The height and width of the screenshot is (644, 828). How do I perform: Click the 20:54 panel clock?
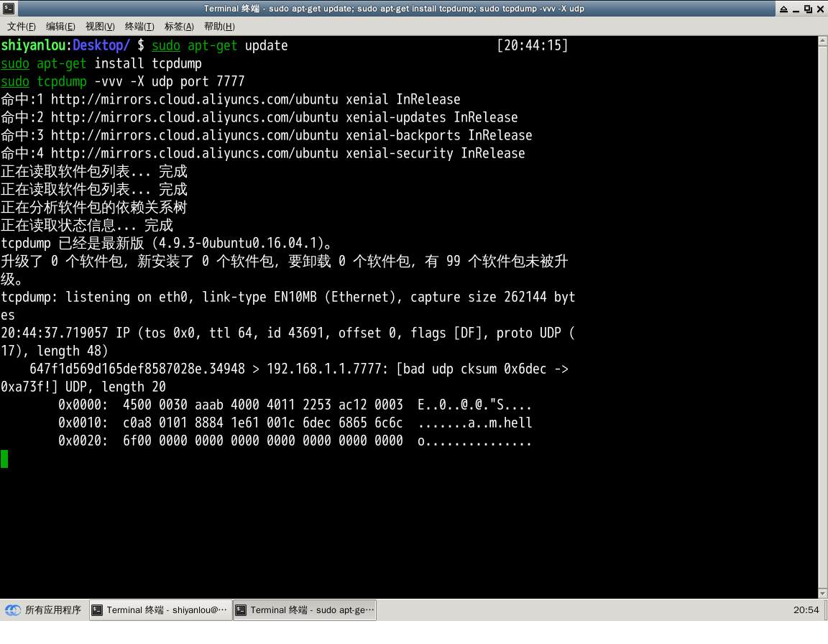pos(806,610)
